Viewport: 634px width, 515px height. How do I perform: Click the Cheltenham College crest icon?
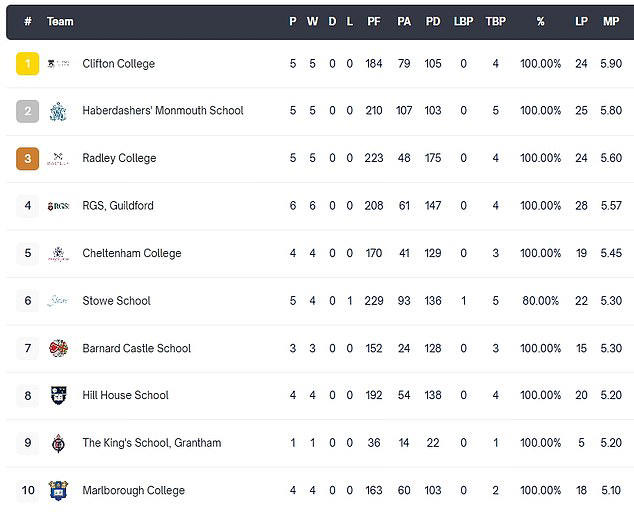coord(59,254)
